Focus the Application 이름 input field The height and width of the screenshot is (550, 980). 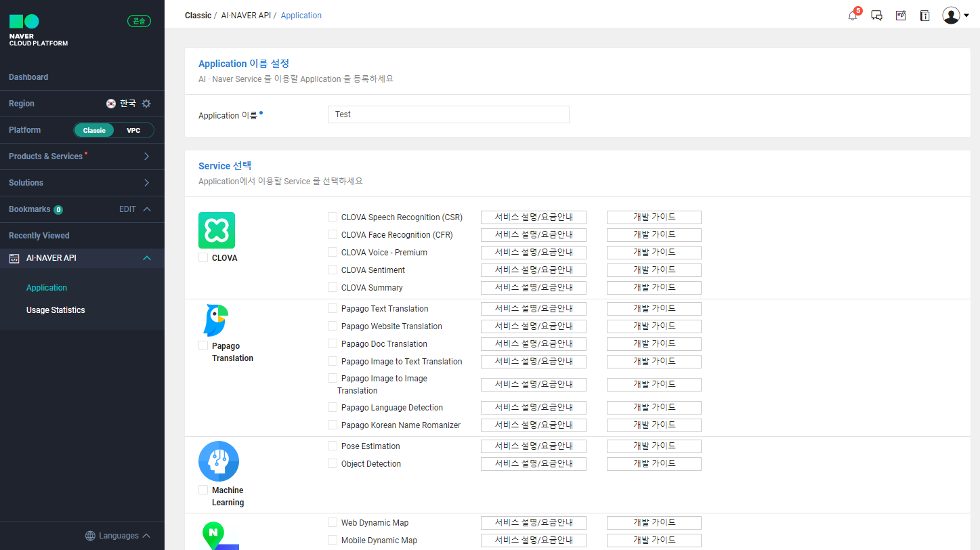coord(448,114)
